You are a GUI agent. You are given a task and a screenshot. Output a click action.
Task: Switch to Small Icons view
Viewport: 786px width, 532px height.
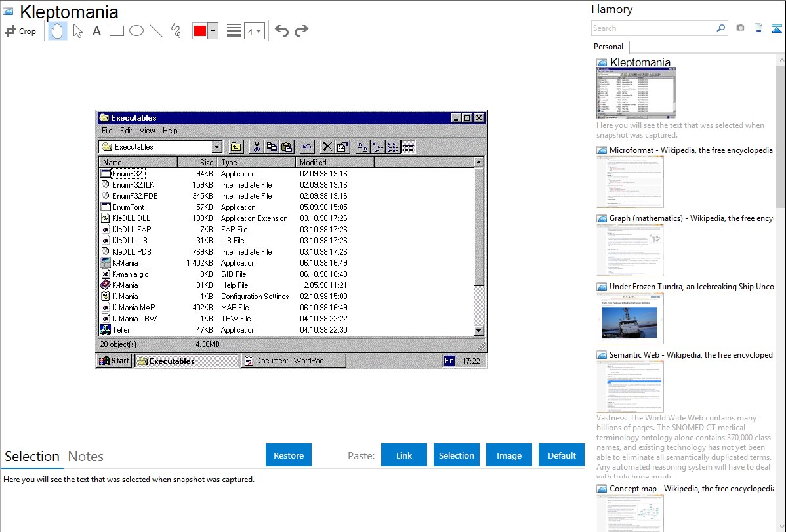tap(377, 147)
